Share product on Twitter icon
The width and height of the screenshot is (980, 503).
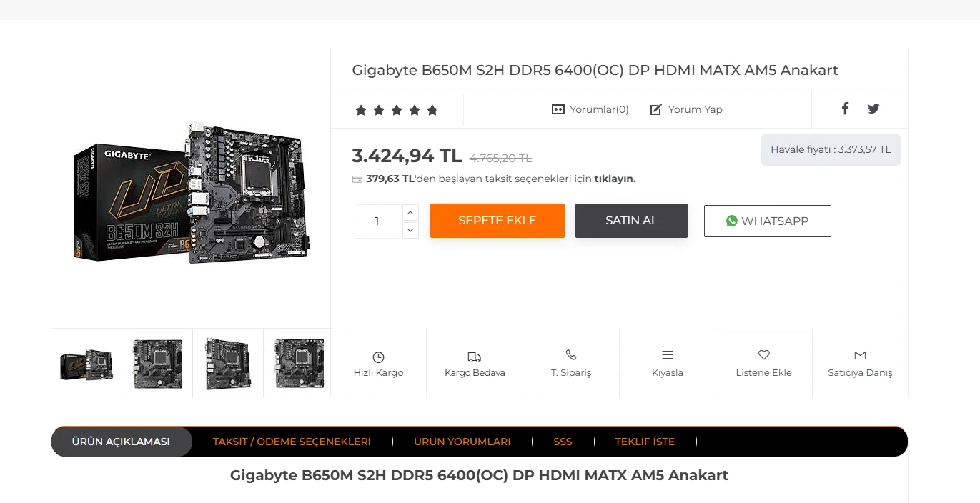tap(873, 109)
